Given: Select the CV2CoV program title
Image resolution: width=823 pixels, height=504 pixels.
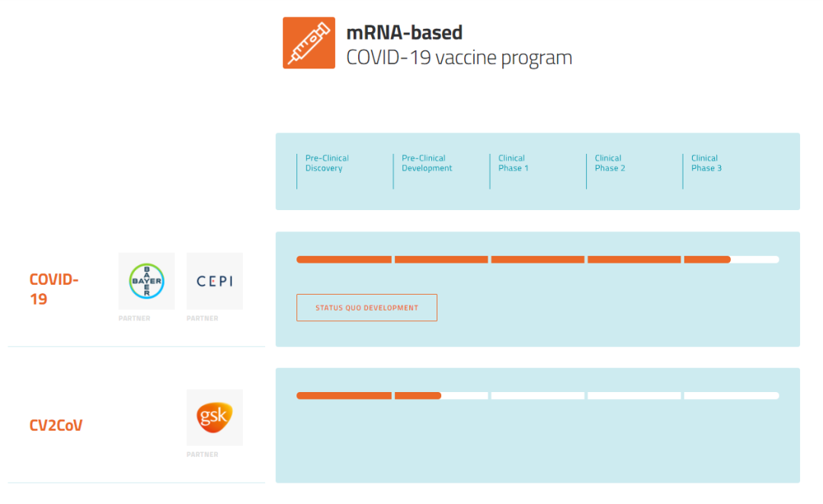Looking at the screenshot, I should pyautogui.click(x=56, y=425).
